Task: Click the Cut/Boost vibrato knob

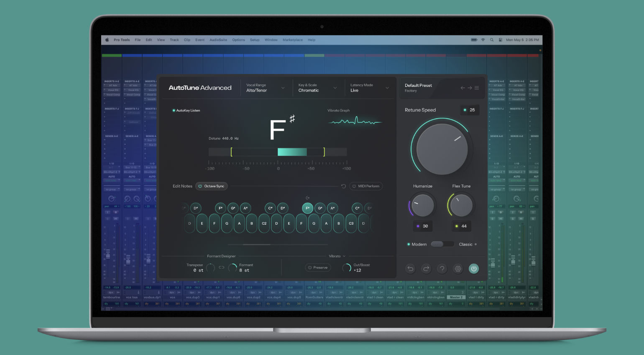Action: [347, 268]
